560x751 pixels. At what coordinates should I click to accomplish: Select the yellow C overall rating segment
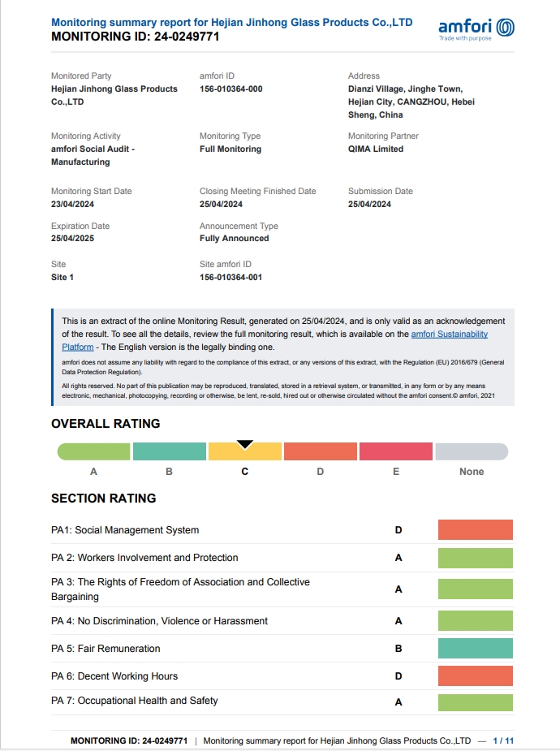coord(245,452)
